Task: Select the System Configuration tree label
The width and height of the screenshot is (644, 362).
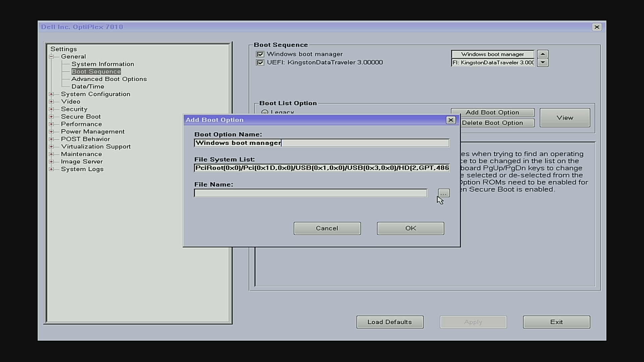Action: pyautogui.click(x=96, y=94)
